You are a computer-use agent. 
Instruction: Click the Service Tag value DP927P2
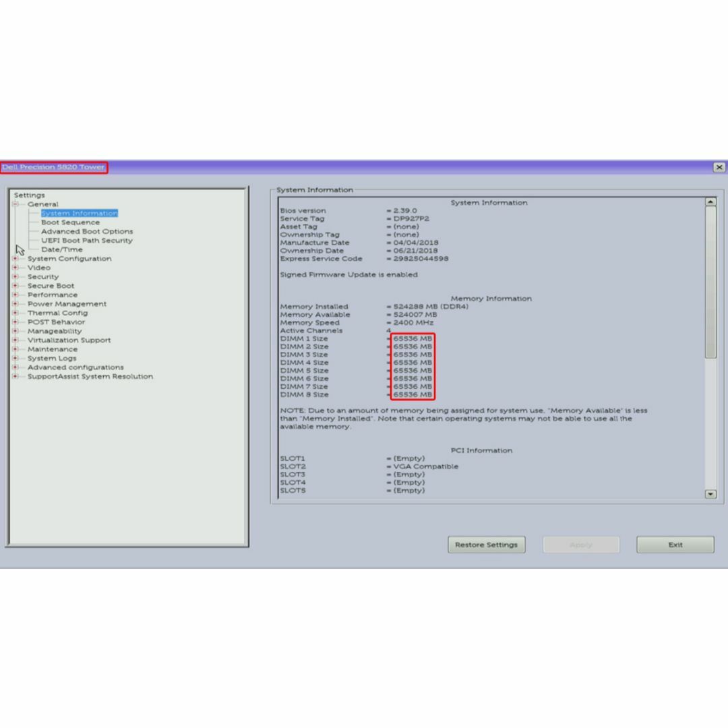[411, 218]
